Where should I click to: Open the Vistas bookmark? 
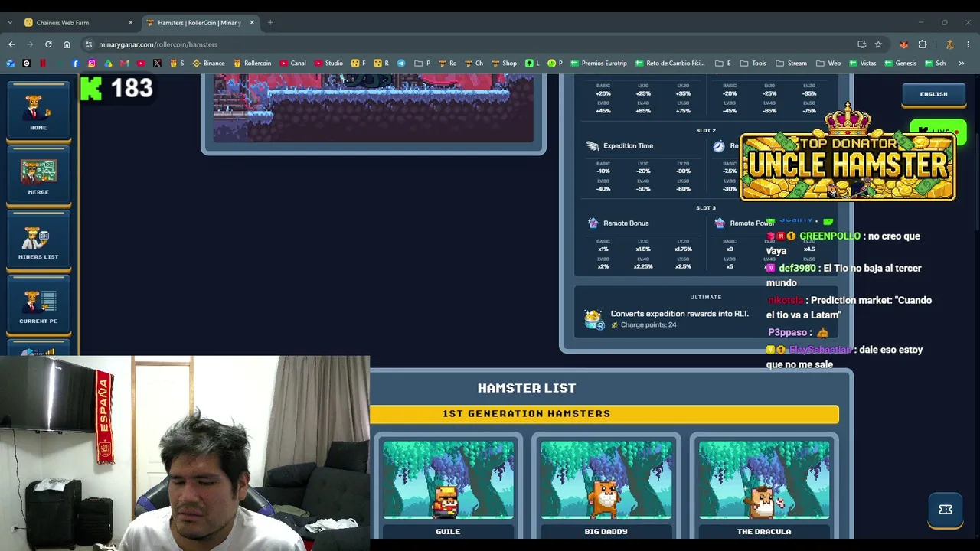pos(863,63)
